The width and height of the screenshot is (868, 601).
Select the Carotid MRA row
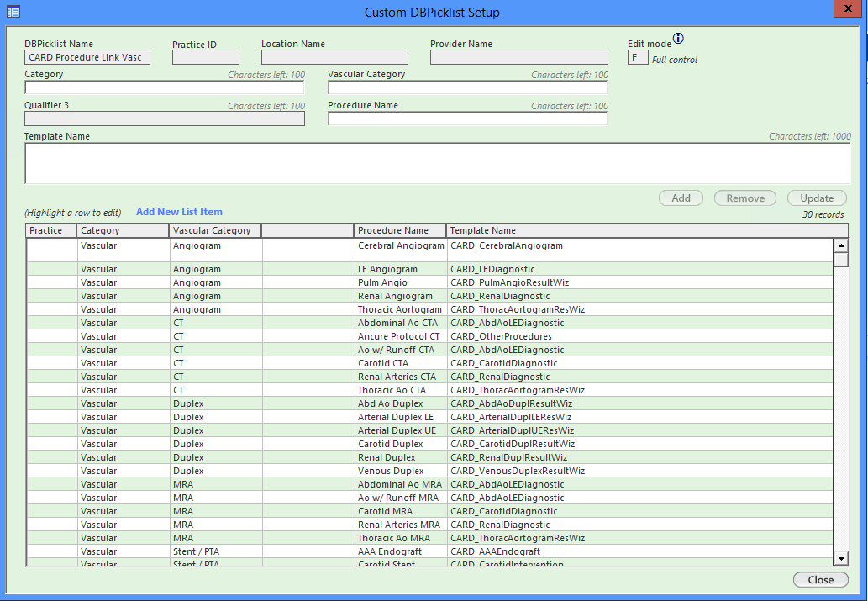tap(429, 511)
